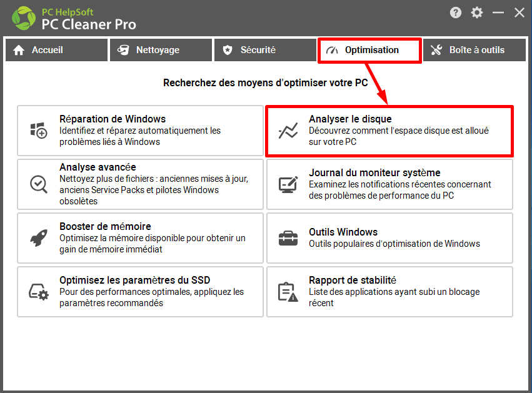
Task: Open Réparation de Windows tile
Action: tap(141, 131)
